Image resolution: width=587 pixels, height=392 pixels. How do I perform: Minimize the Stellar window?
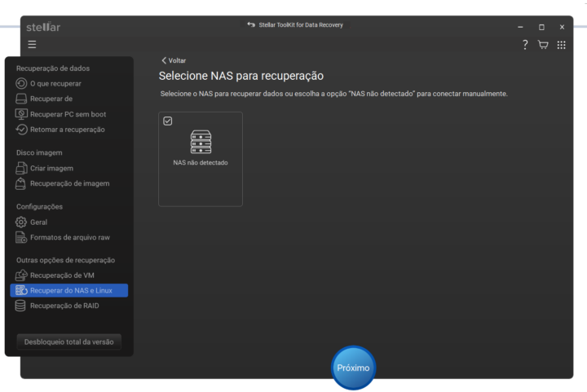pos(520,27)
